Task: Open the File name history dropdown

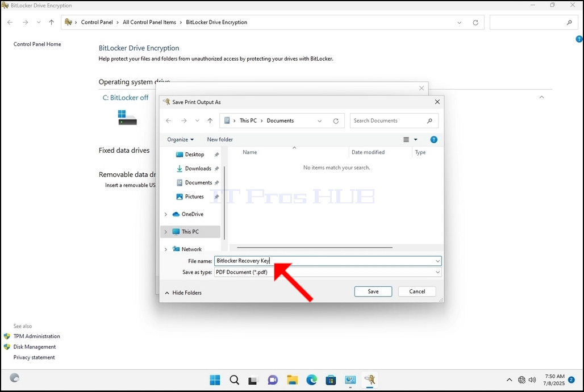Action: (x=437, y=261)
